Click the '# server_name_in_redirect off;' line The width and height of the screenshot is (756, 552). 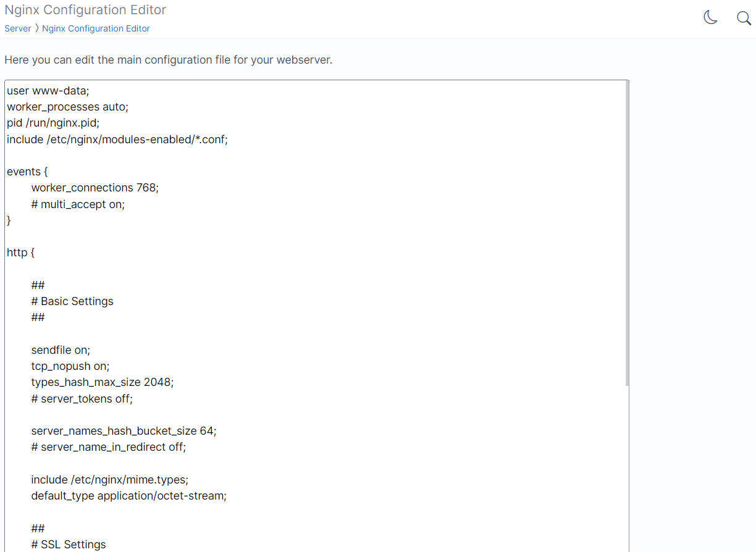coord(109,447)
